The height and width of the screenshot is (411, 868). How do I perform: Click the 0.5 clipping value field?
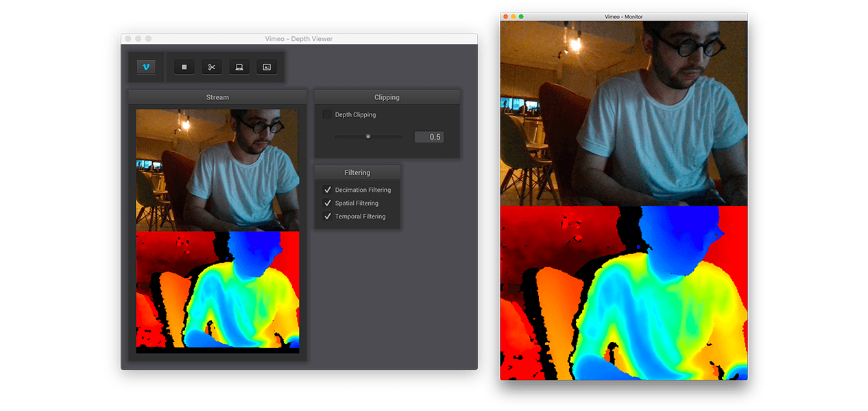click(x=429, y=137)
